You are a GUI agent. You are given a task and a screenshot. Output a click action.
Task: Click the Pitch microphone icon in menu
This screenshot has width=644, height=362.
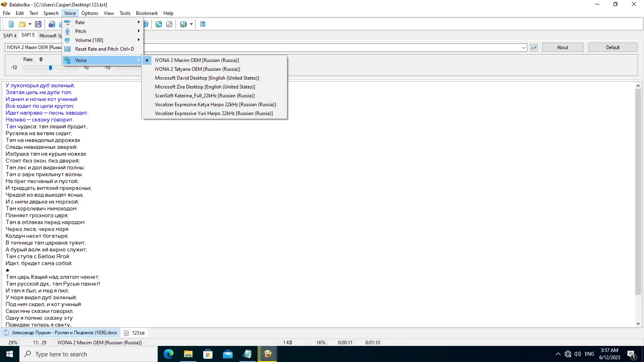point(68,31)
